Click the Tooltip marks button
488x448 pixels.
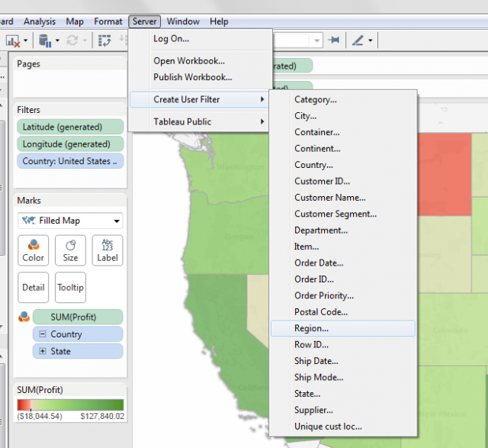70,288
